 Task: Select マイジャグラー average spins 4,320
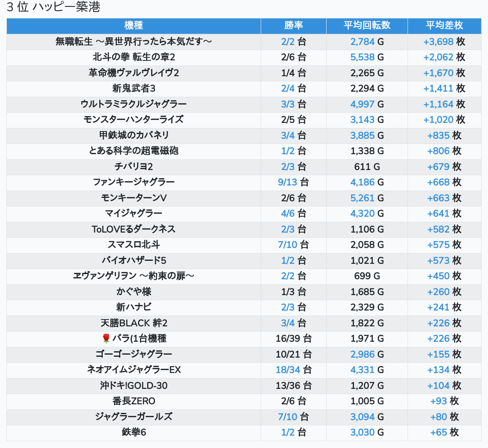pyautogui.click(x=362, y=213)
